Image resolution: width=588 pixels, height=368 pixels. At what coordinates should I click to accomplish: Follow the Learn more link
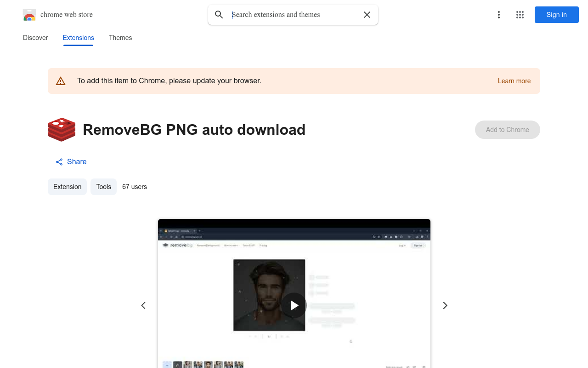tap(514, 81)
